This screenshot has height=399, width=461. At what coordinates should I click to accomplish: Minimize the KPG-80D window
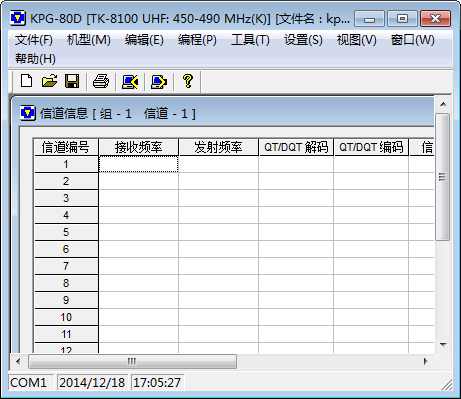click(369, 19)
